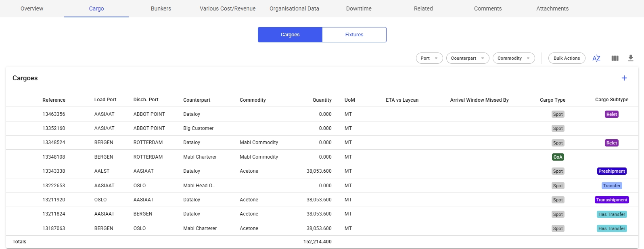This screenshot has width=644, height=249.
Task: Open the Attachments tab
Action: point(552,8)
